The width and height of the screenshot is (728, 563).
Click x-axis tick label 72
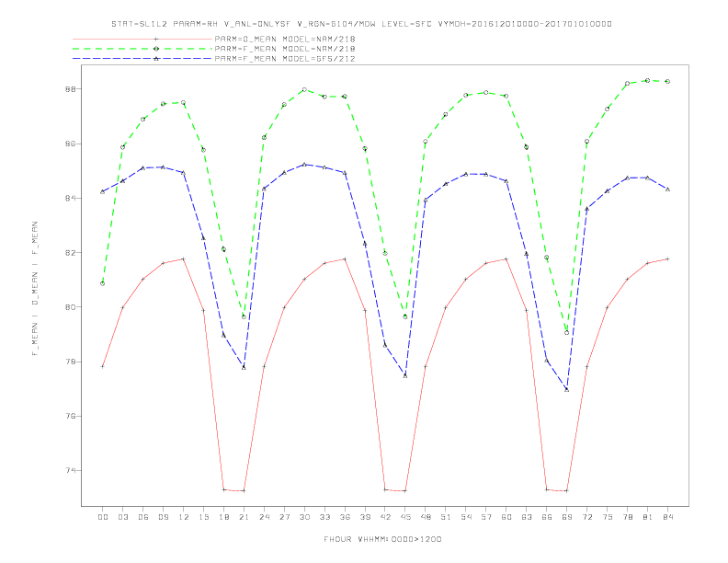point(587,517)
